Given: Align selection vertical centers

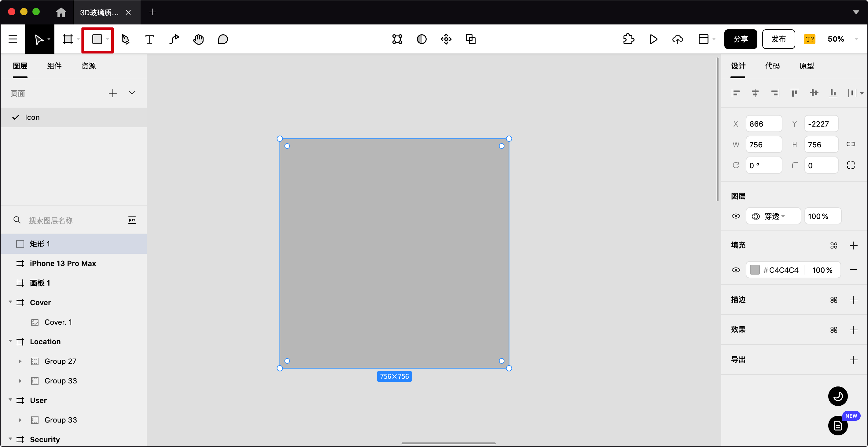Looking at the screenshot, I should pos(814,93).
